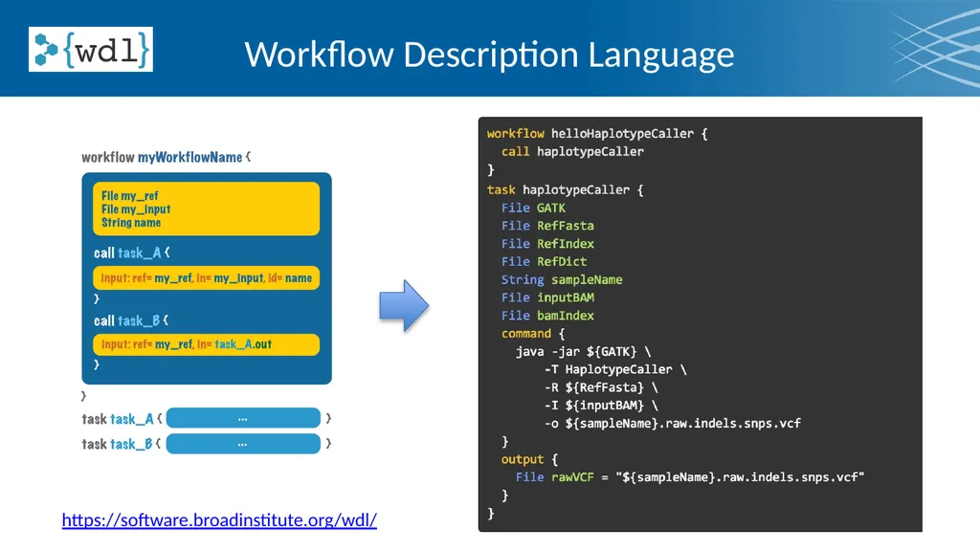Image resolution: width=980 pixels, height=551 pixels.
Task: Click the 'File GATK' code line
Action: click(533, 208)
